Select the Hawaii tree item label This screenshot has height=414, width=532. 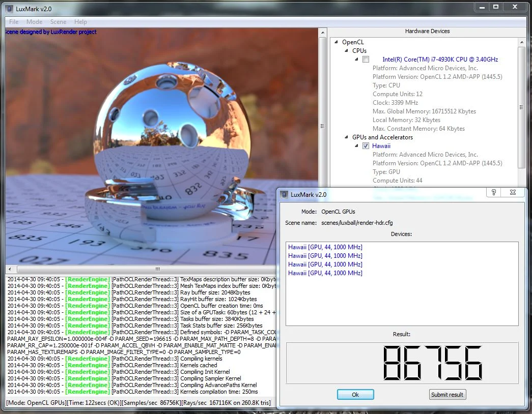(x=381, y=146)
